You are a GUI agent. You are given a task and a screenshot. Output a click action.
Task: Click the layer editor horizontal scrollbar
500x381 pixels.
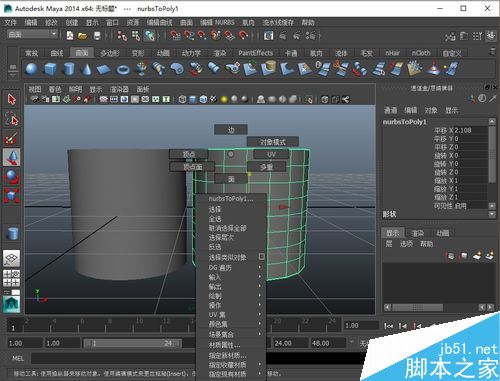(x=418, y=307)
